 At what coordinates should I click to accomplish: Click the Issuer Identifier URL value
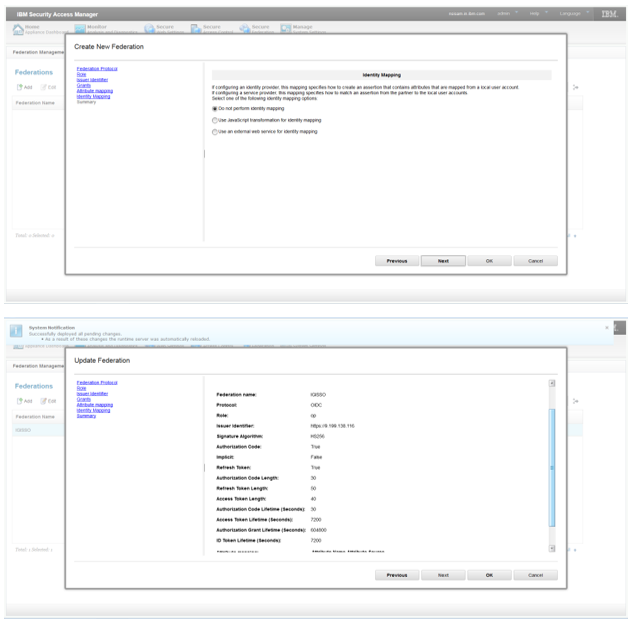(332, 426)
